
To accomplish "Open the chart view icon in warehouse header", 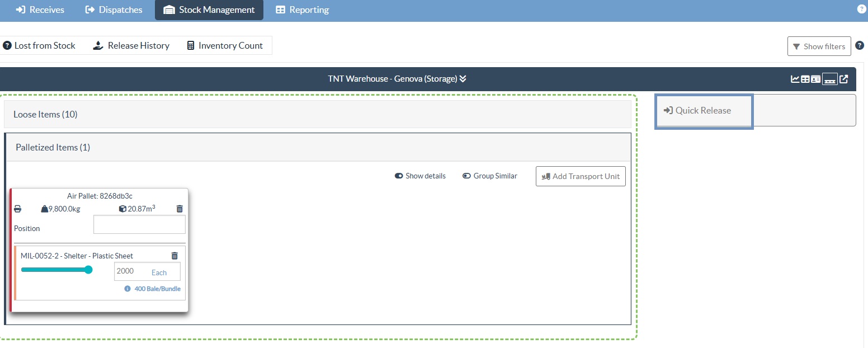I will (795, 79).
